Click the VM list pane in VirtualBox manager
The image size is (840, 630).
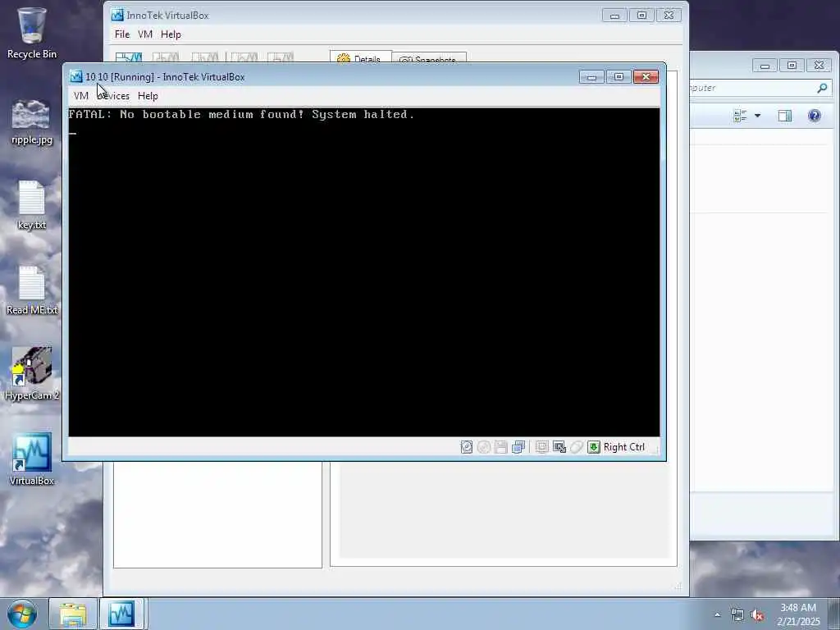[x=217, y=514]
